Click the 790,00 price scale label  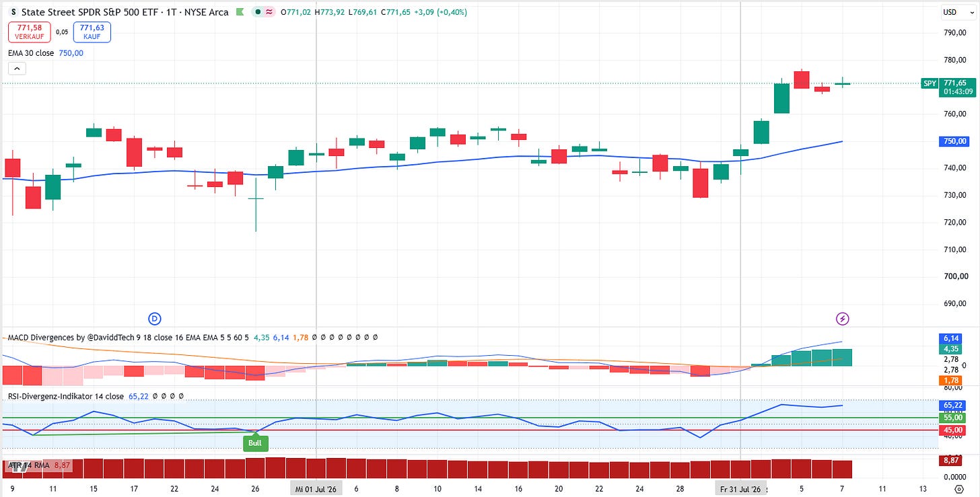[x=956, y=32]
